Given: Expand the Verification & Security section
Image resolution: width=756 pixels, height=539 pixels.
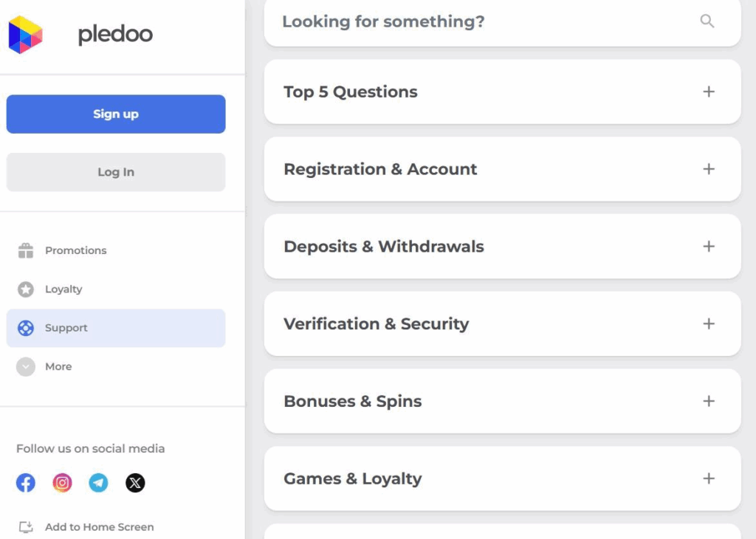Looking at the screenshot, I should 708,323.
